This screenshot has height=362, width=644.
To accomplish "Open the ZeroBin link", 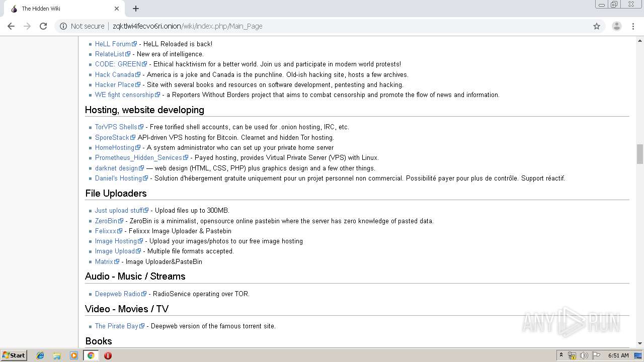I will coord(106,221).
